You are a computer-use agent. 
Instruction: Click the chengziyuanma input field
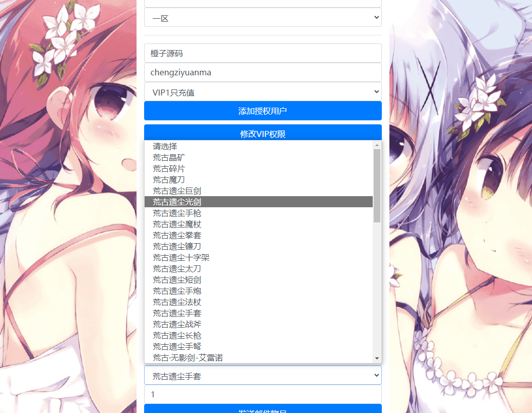coord(262,72)
